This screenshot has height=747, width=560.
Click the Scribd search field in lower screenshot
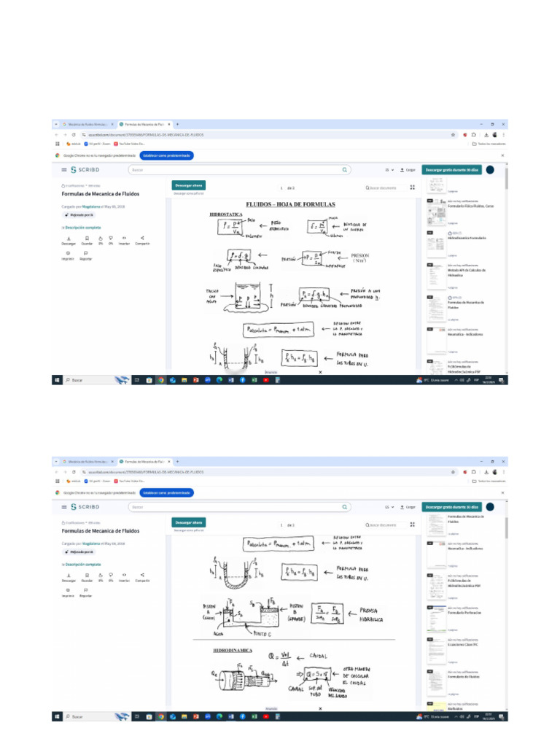pyautogui.click(x=239, y=507)
